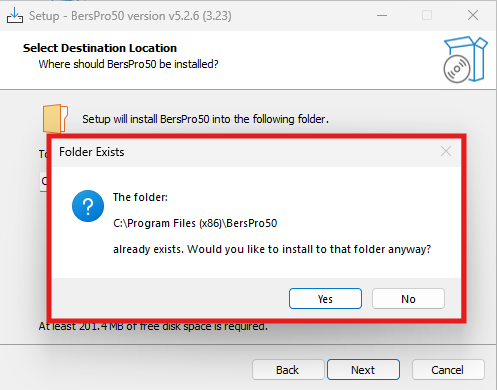Viewport: 497px width, 390px height.
Task: Click the setup installer icon in title bar
Action: point(15,15)
